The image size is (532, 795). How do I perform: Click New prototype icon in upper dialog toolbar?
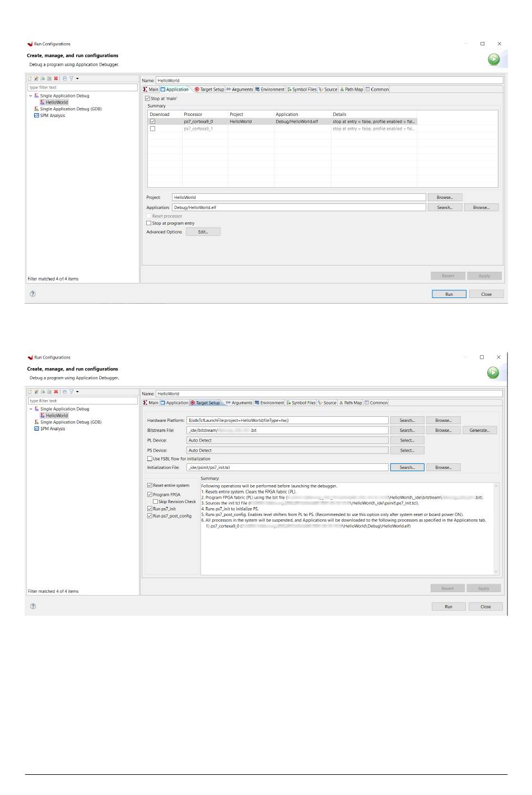pos(36,78)
